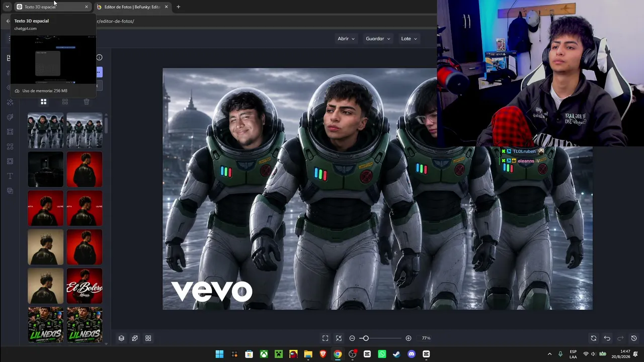
Task: Click the Chrome icon in the taskbar
Action: tap(338, 354)
